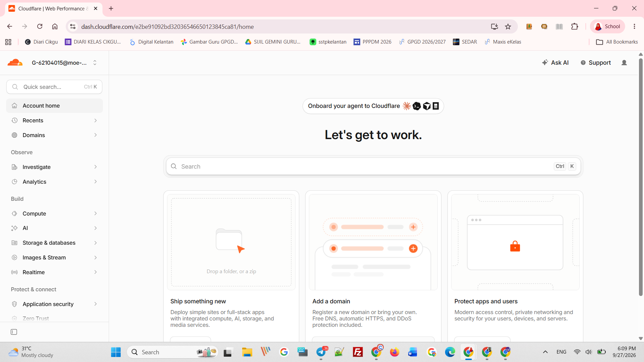
Task: Click the Images & Stream play icon
Action: click(x=14, y=257)
